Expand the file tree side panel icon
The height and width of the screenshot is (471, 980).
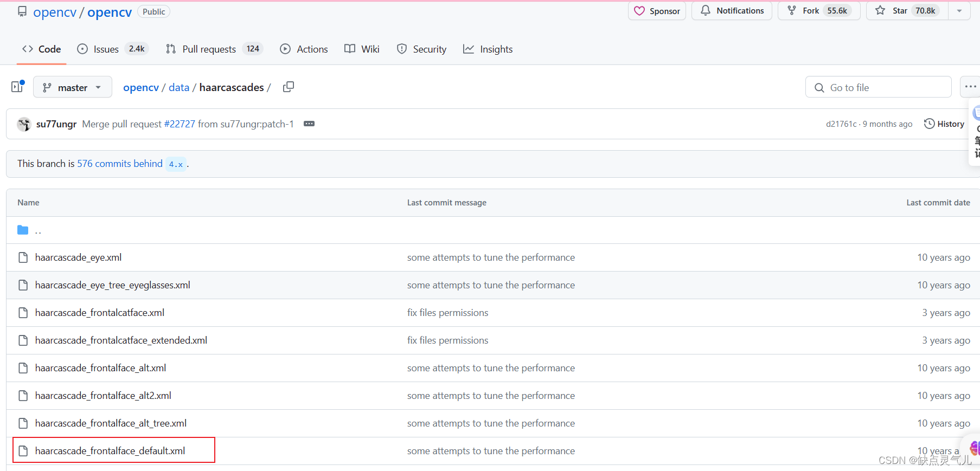coord(18,87)
